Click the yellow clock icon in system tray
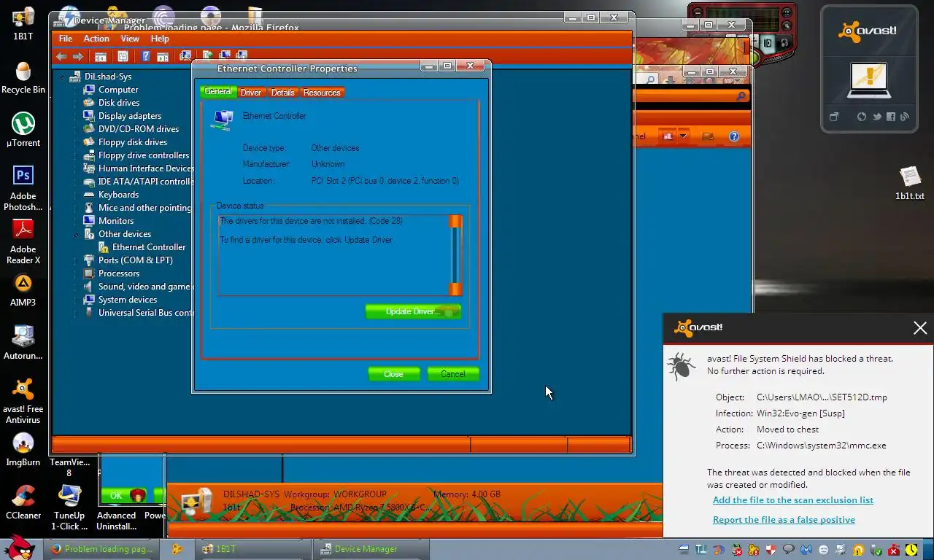Image resolution: width=934 pixels, height=560 pixels. tap(912, 550)
